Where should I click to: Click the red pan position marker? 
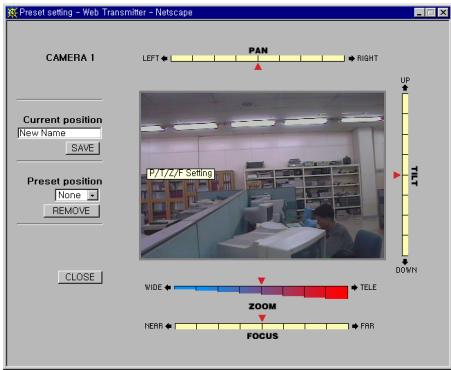pos(258,67)
